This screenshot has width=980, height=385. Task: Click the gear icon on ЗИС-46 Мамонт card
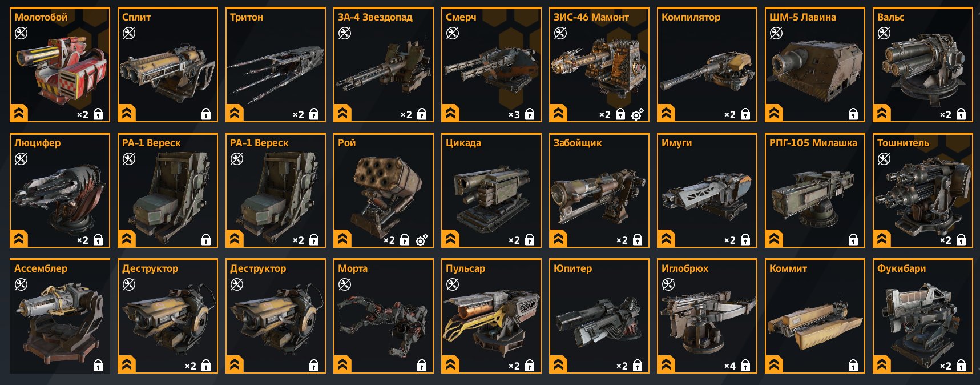click(x=637, y=114)
